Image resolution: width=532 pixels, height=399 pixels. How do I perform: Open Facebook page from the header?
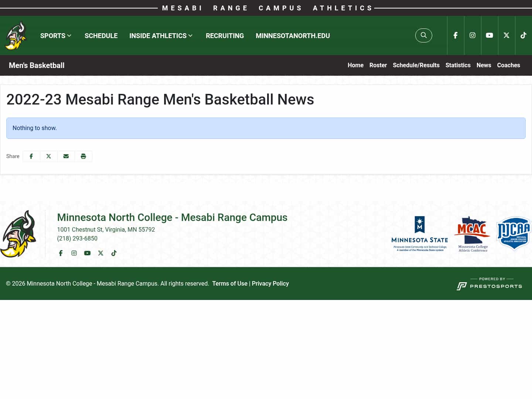(456, 35)
